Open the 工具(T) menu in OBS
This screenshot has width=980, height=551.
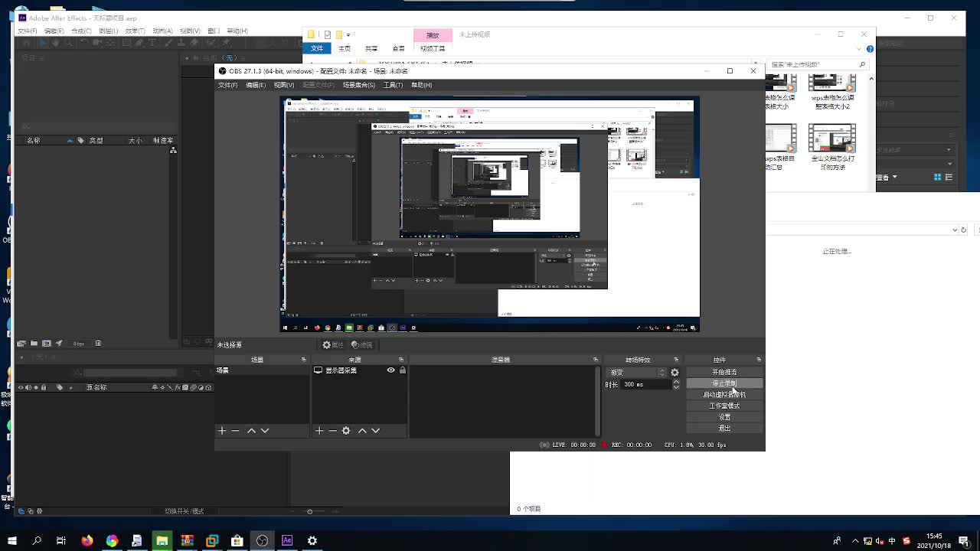(x=393, y=85)
